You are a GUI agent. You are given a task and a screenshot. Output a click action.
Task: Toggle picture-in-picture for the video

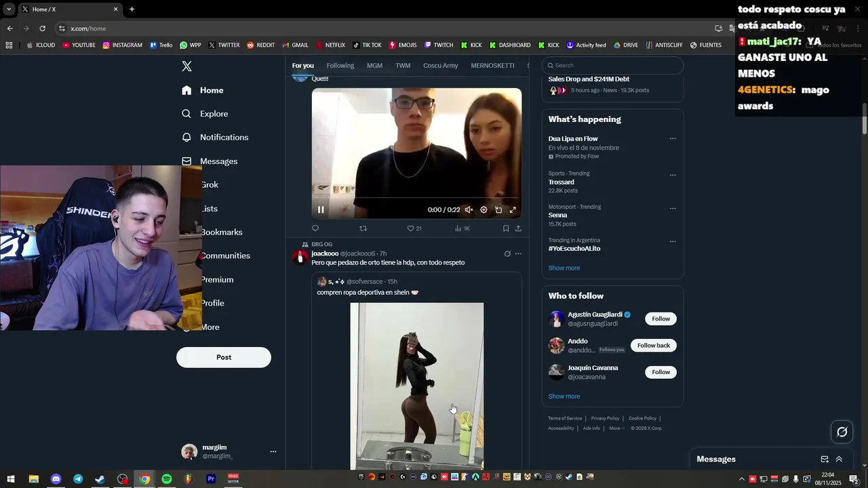(x=498, y=210)
